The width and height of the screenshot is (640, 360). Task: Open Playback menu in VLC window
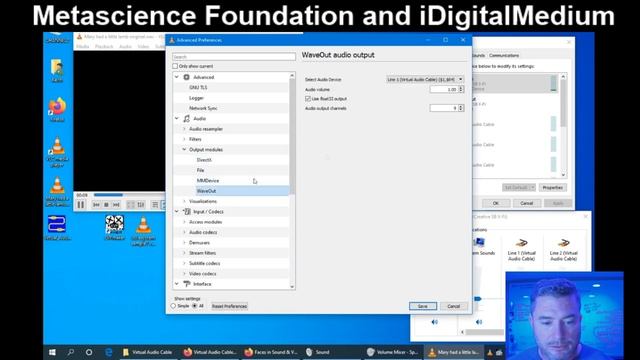(104, 47)
